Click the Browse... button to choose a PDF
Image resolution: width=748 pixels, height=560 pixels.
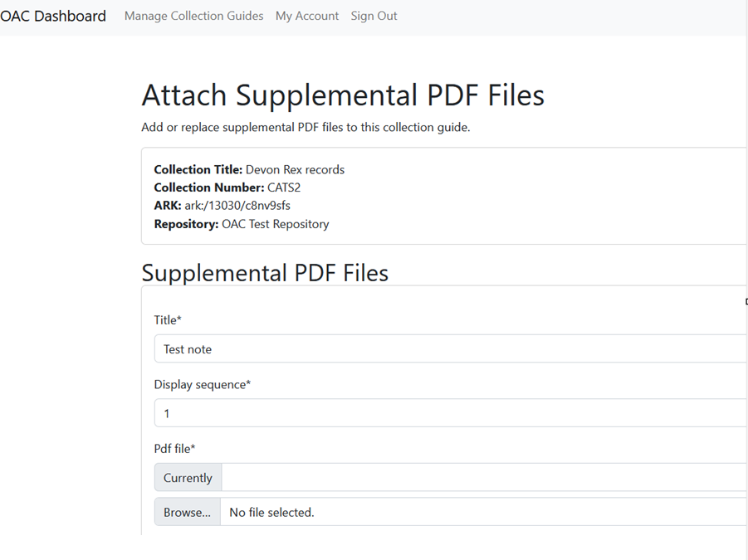click(x=186, y=512)
